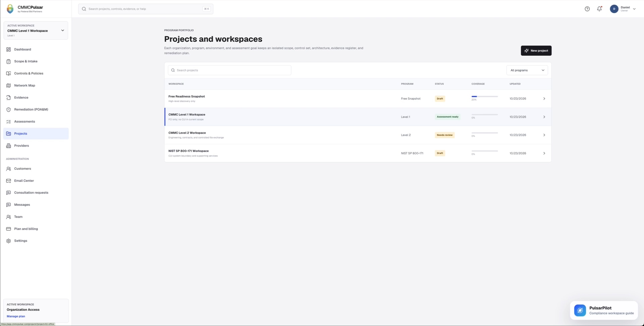The height and width of the screenshot is (326, 644).
Task: Click the STATUS column header
Action: (439, 84)
